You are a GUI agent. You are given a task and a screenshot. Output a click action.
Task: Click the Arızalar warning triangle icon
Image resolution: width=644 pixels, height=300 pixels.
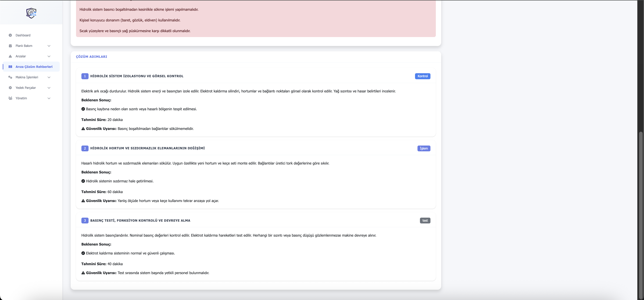point(10,56)
